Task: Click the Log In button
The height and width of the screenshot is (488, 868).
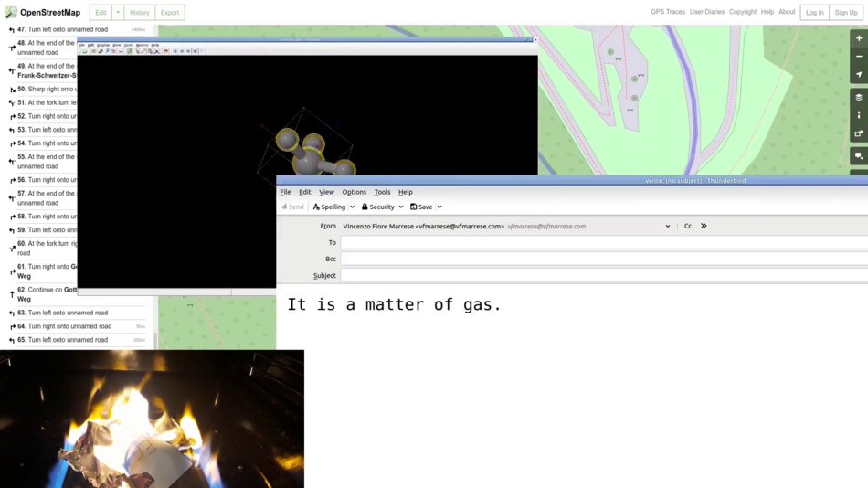Action: pos(814,12)
